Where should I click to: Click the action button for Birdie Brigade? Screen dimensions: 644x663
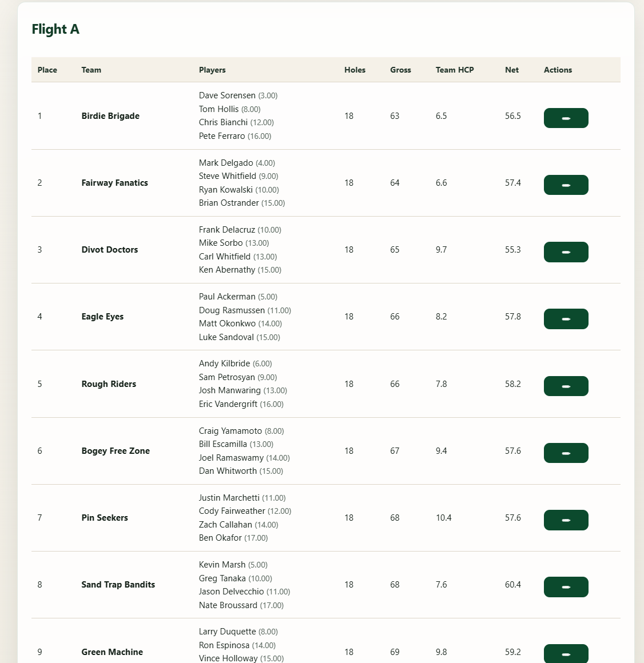[x=566, y=118]
